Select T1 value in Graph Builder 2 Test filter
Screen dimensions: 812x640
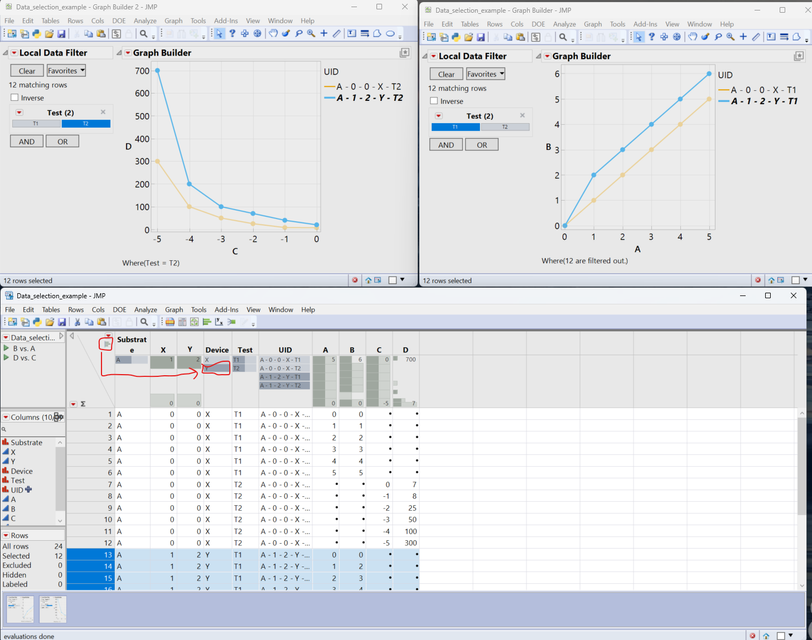pyautogui.click(x=37, y=124)
